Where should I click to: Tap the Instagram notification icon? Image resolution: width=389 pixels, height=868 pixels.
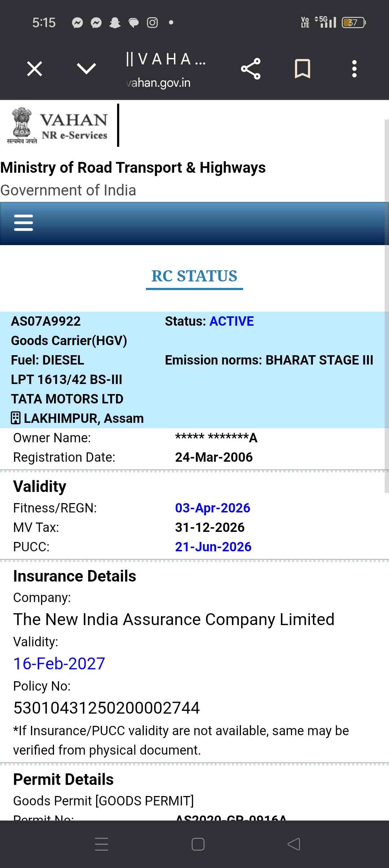pyautogui.click(x=152, y=23)
